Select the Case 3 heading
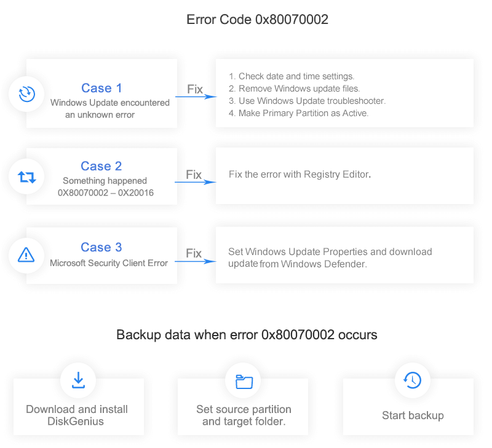The width and height of the screenshot is (492, 448). [x=101, y=247]
